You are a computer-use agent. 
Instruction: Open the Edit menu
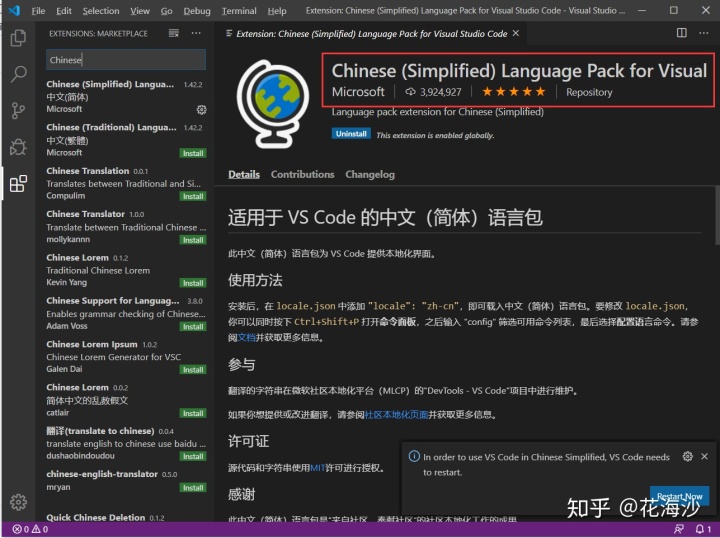point(64,11)
